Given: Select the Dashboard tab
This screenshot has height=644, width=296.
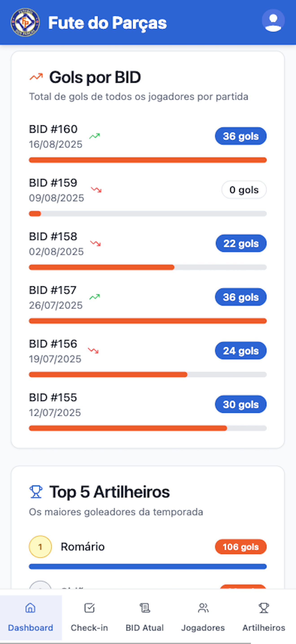Looking at the screenshot, I should pyautogui.click(x=31, y=617).
